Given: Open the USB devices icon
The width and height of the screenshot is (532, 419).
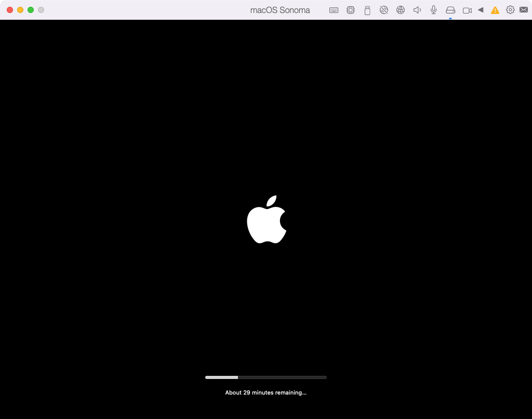Looking at the screenshot, I should click(x=367, y=10).
